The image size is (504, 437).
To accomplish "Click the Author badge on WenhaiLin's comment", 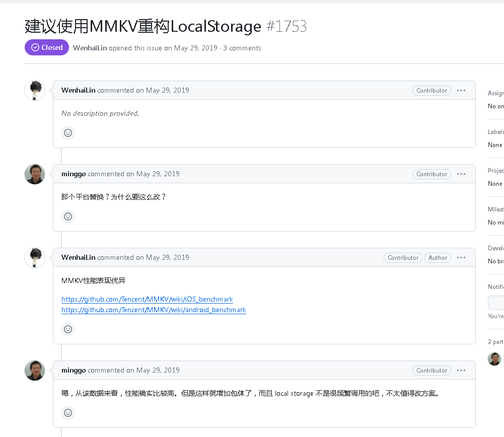I will (x=437, y=257).
